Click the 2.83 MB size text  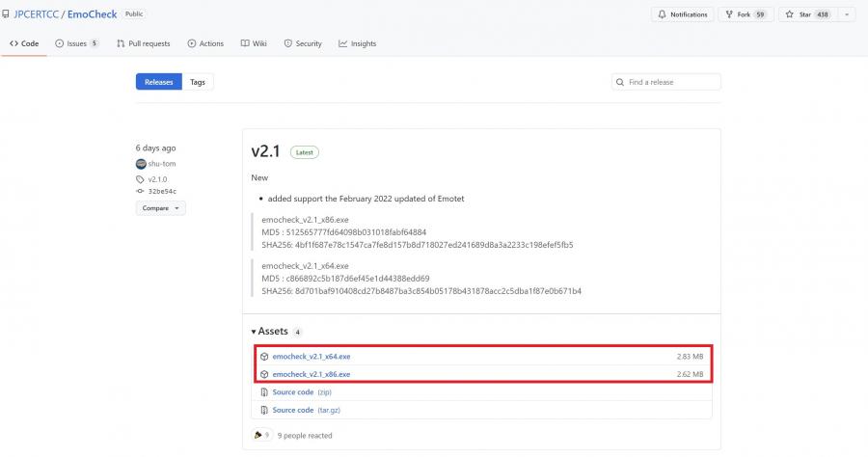(690, 357)
